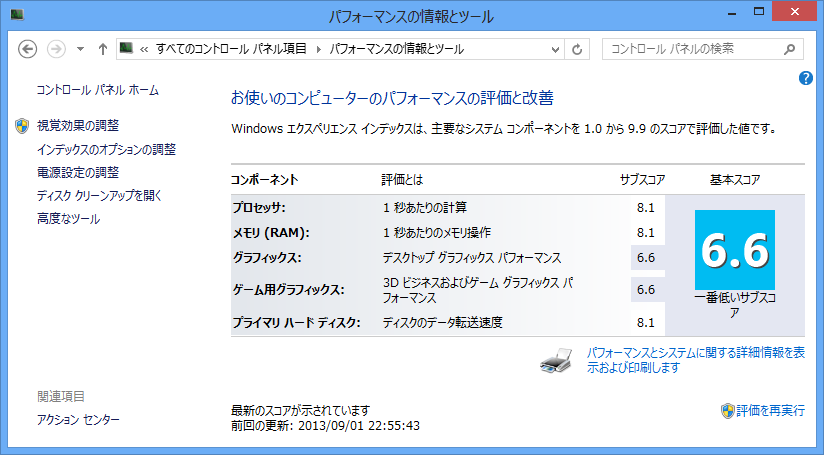
Task: Click the サブスコア column header
Action: point(642,180)
